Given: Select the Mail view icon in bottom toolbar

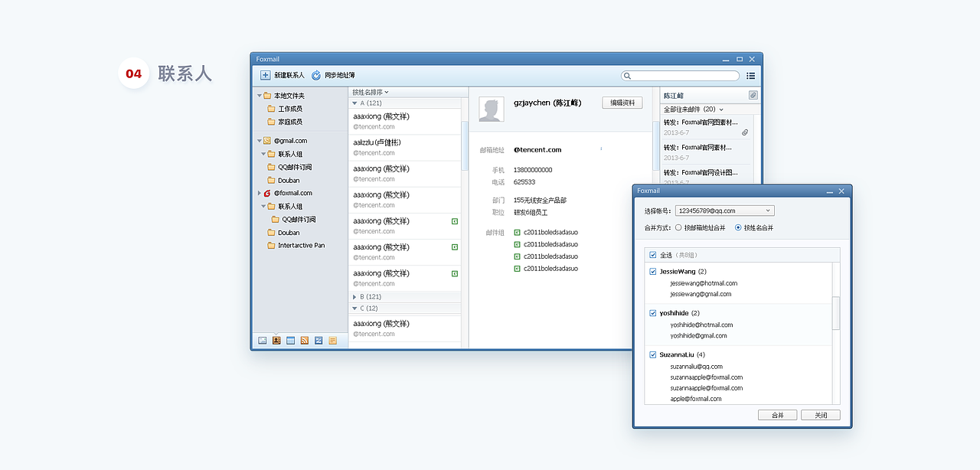Looking at the screenshot, I should click(x=263, y=340).
